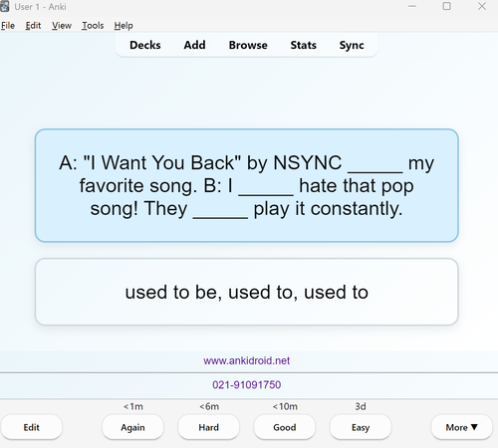
Task: Rate the card Easy
Action: pos(361,427)
